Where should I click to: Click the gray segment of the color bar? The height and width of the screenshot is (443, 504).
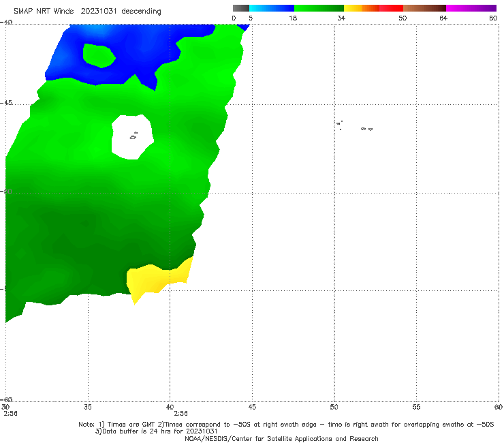(241, 8)
